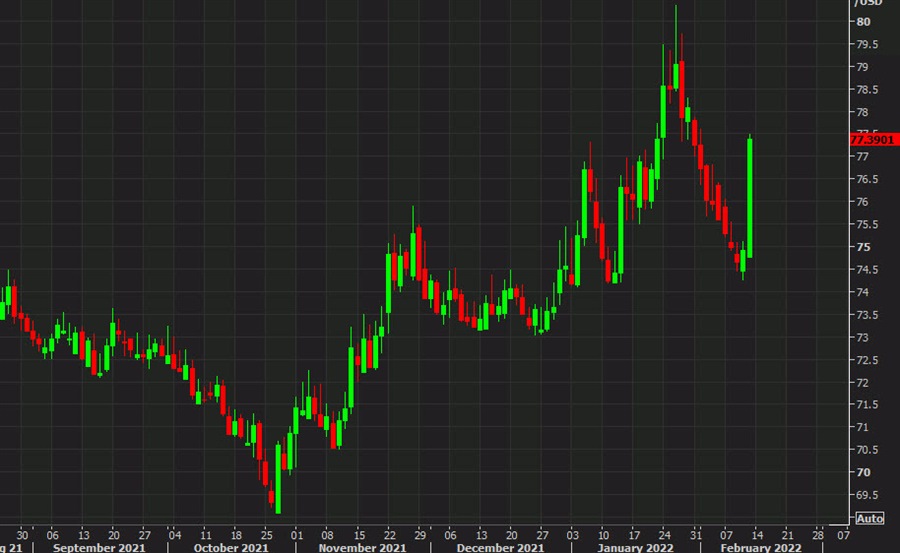
Task: Click the 70.5 price axis label
Action: (x=867, y=450)
